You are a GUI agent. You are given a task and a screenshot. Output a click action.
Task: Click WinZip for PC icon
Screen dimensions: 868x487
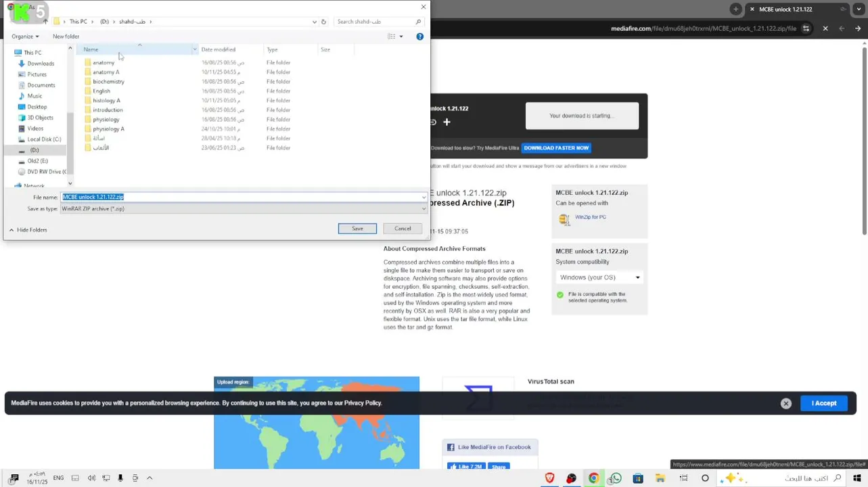coord(564,218)
